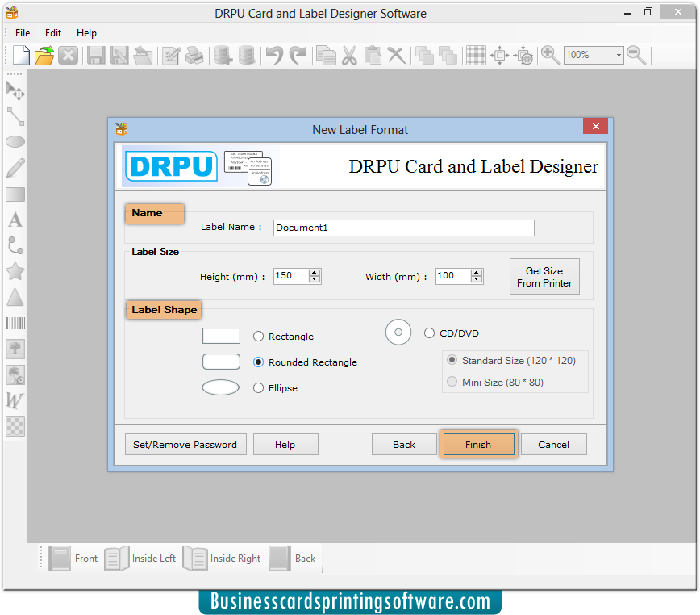
Task: Select the checkered background tool
Action: (x=15, y=426)
